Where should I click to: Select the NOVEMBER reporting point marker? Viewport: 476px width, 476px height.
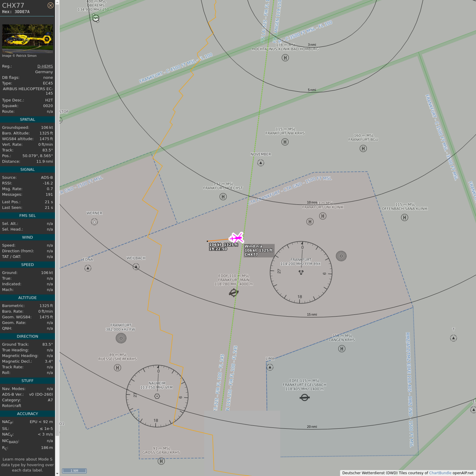point(260,163)
